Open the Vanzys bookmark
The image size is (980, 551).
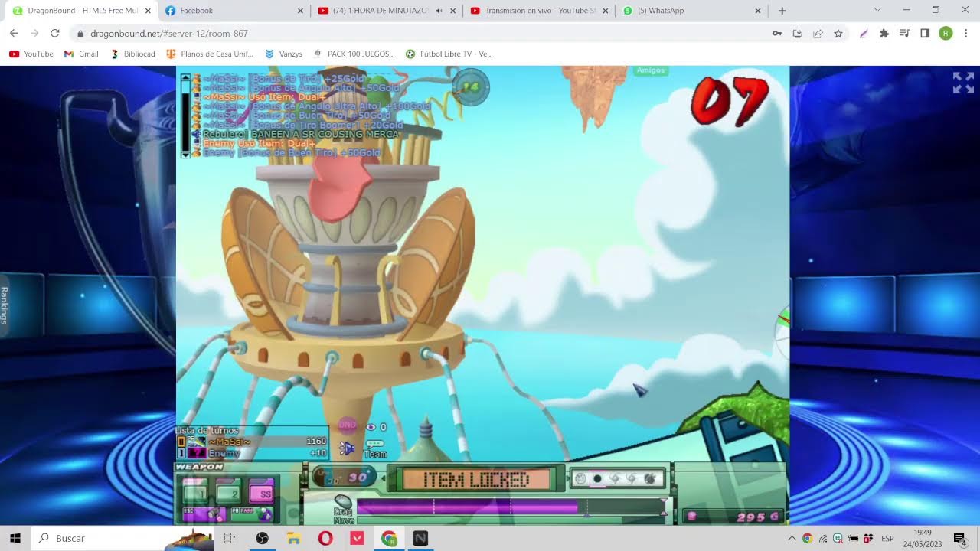click(x=283, y=54)
